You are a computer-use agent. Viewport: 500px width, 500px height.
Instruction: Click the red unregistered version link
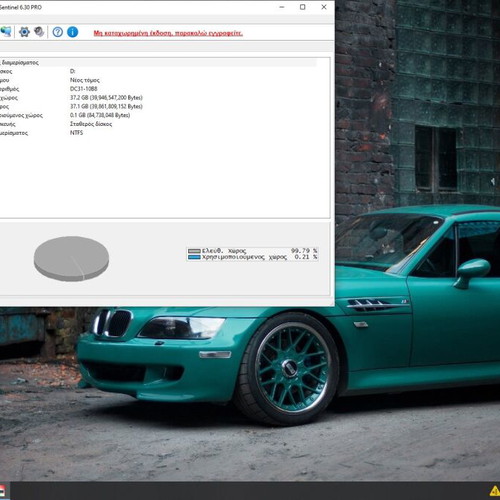(168, 33)
